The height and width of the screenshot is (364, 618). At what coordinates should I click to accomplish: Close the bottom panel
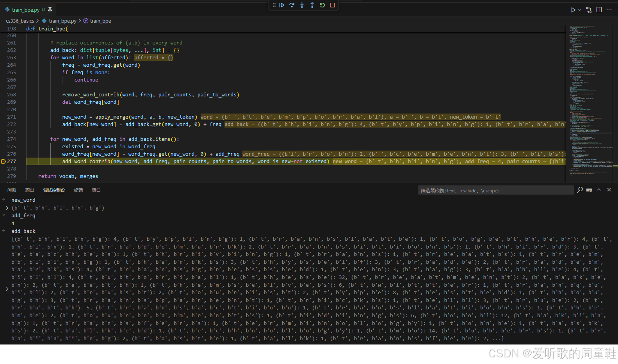click(x=609, y=190)
